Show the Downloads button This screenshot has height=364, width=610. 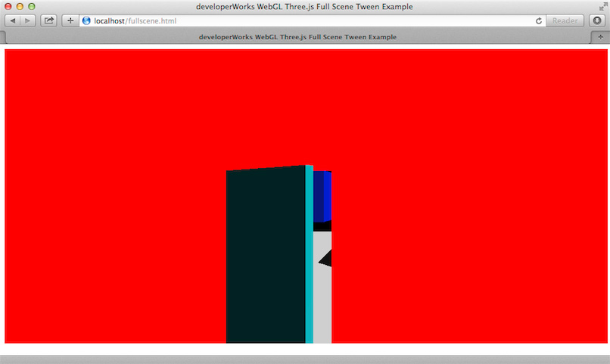point(597,20)
